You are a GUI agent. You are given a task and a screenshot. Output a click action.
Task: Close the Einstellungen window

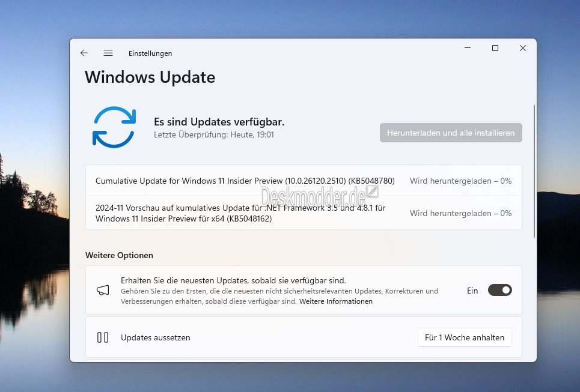pyautogui.click(x=523, y=48)
